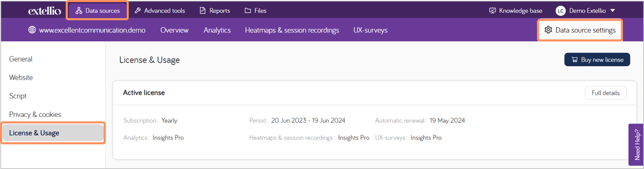Image resolution: width=644 pixels, height=169 pixels.
Task: Click the Reports document icon
Action: pos(203,11)
